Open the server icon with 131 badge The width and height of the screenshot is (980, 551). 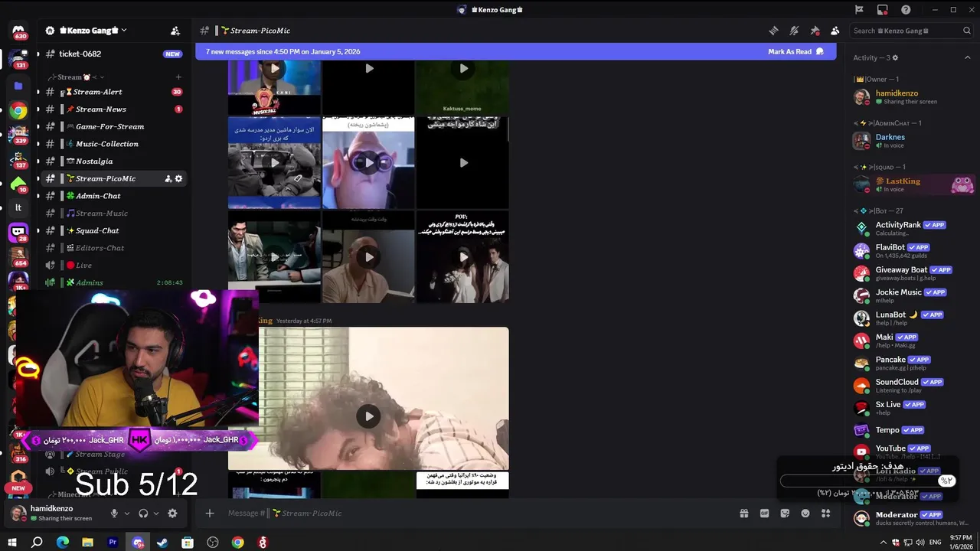[18, 58]
